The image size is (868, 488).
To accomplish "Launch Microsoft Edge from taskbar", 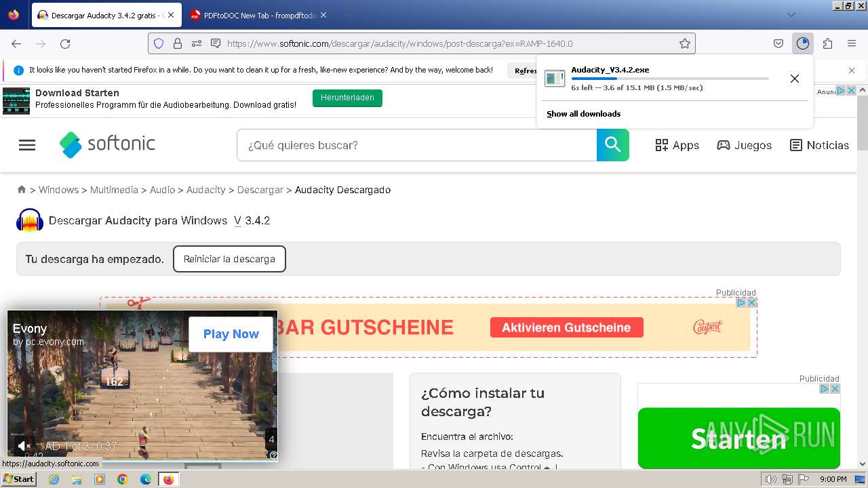I will [146, 479].
